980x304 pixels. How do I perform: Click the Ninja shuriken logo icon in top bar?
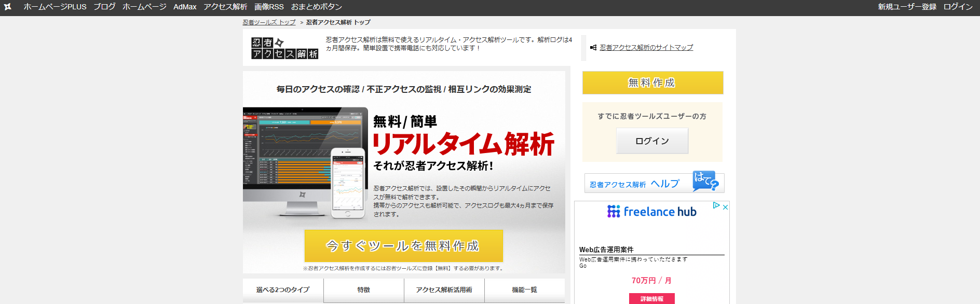click(8, 7)
